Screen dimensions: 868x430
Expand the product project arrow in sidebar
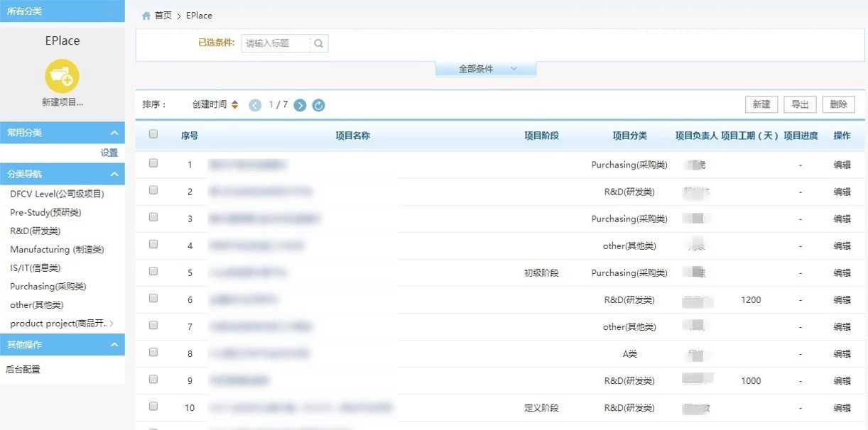(x=112, y=324)
